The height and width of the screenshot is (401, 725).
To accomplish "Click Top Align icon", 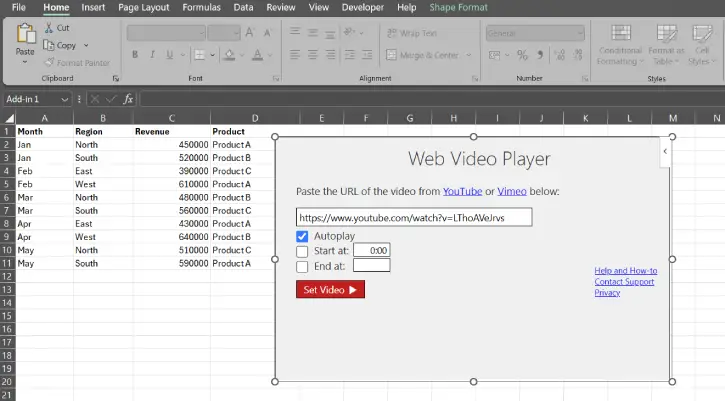I will click(x=295, y=32).
